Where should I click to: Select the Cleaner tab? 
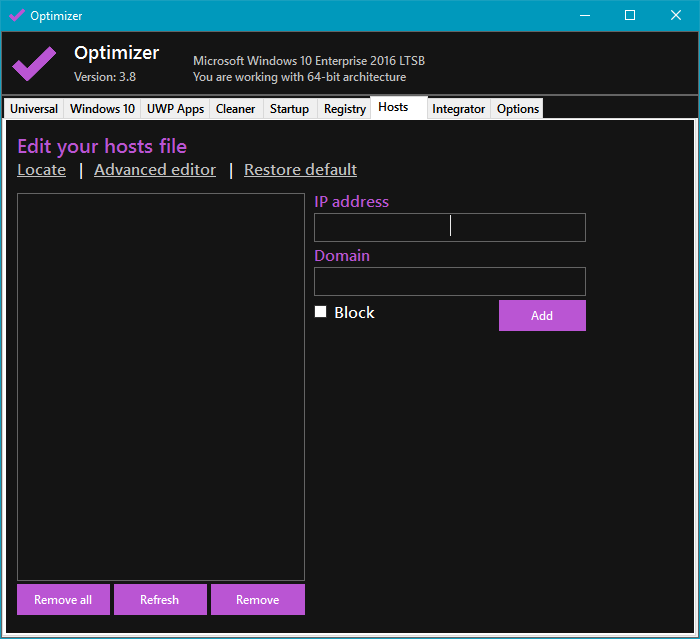pos(236,109)
